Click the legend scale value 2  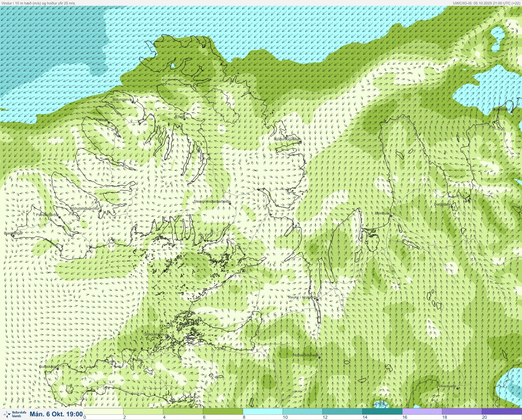(124, 417)
